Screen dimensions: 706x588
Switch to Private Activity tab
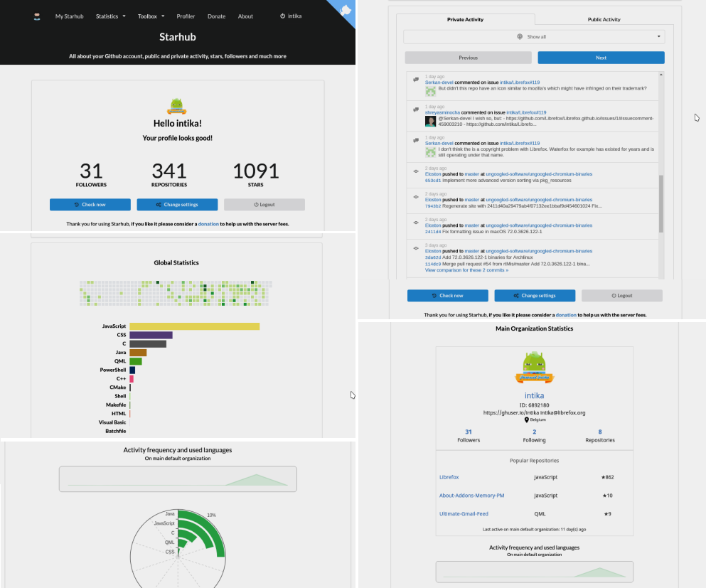pos(465,19)
